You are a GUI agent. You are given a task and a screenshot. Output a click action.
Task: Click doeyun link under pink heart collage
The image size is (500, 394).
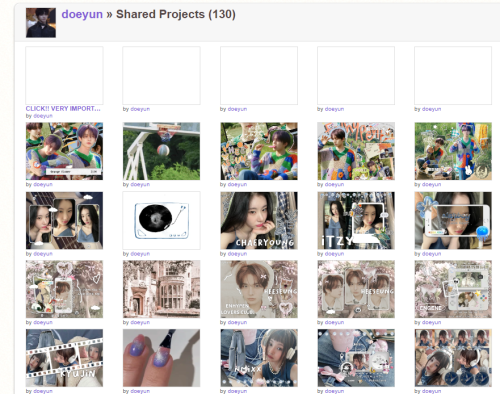pos(43,322)
